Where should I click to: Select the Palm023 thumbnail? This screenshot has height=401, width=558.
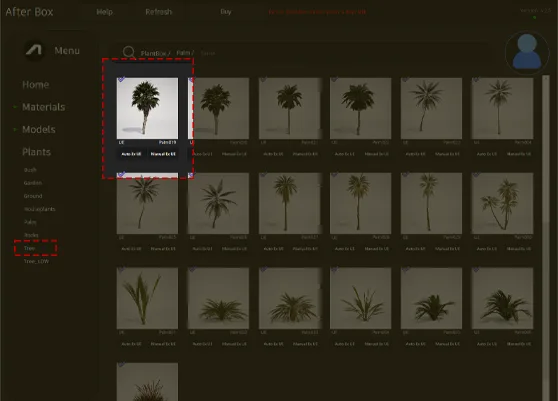(431, 108)
